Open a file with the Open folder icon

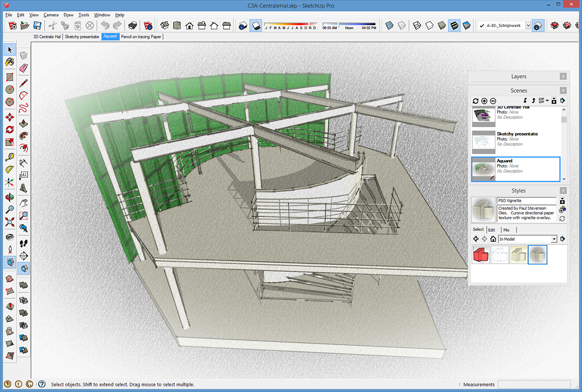[x=25, y=26]
